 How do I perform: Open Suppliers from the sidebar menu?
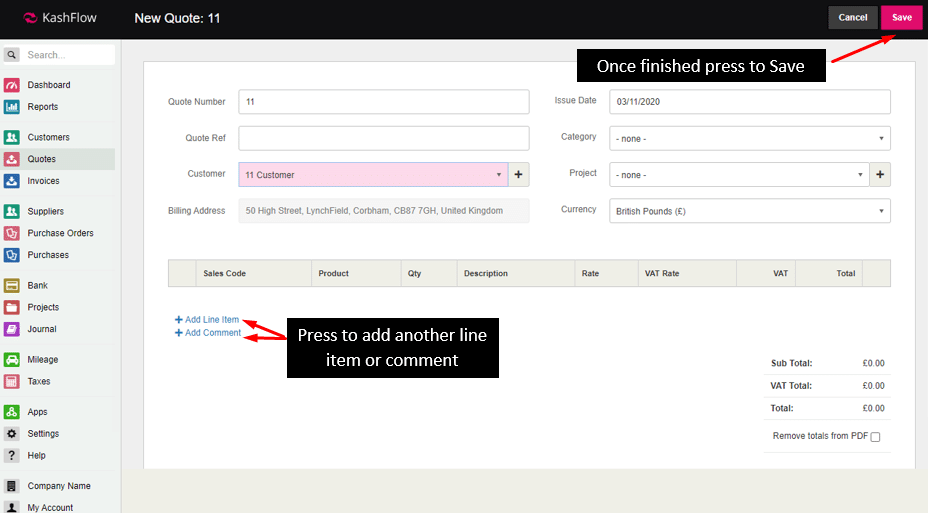[x=46, y=211]
